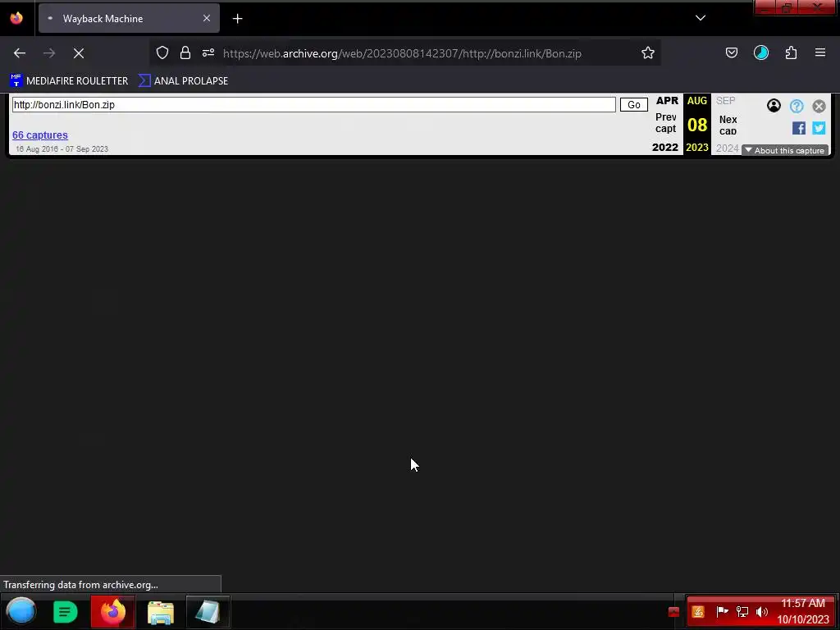
Task: Open MEDIAFIRE ROULETTER bookmark
Action: 69,81
